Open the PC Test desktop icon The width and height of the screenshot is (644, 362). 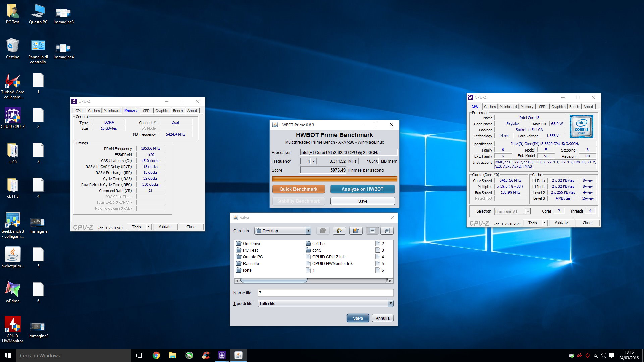(x=13, y=14)
